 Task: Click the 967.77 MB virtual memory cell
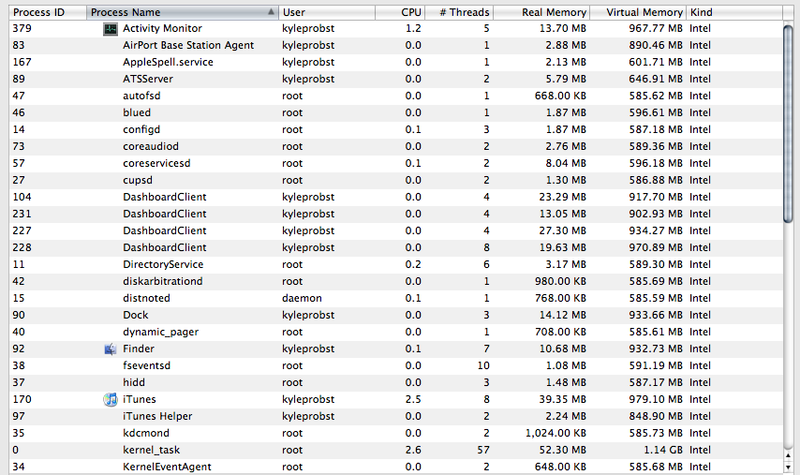click(x=656, y=29)
